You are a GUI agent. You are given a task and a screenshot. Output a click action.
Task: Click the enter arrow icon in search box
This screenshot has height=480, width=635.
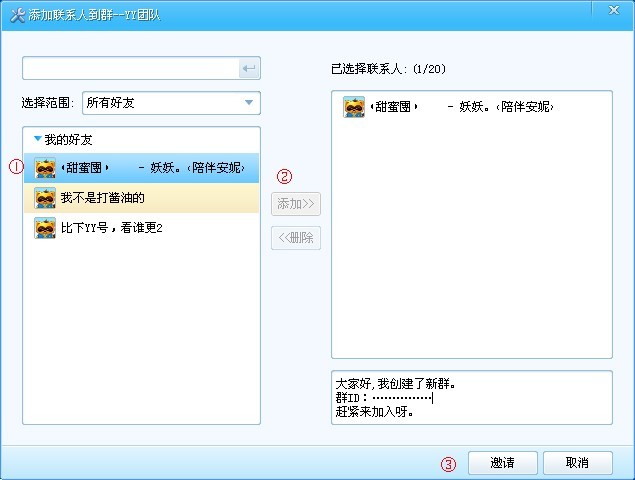coord(249,68)
